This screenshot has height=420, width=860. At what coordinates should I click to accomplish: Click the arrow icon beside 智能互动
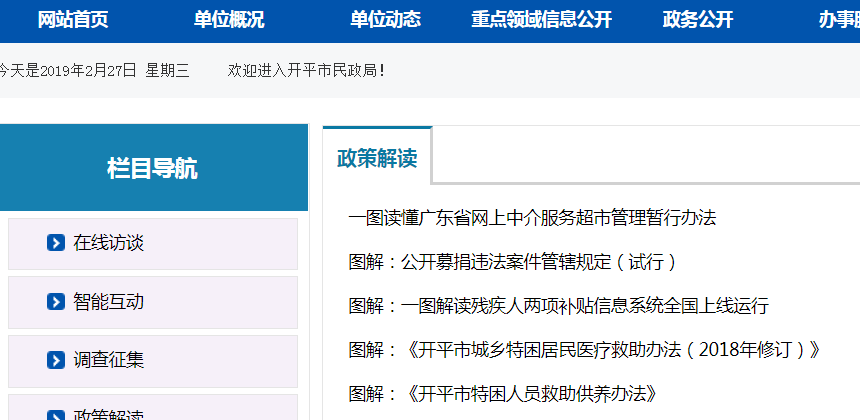click(56, 302)
